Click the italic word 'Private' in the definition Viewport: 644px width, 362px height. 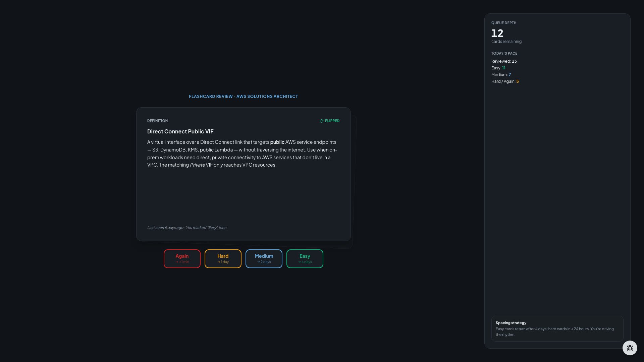tap(198, 165)
